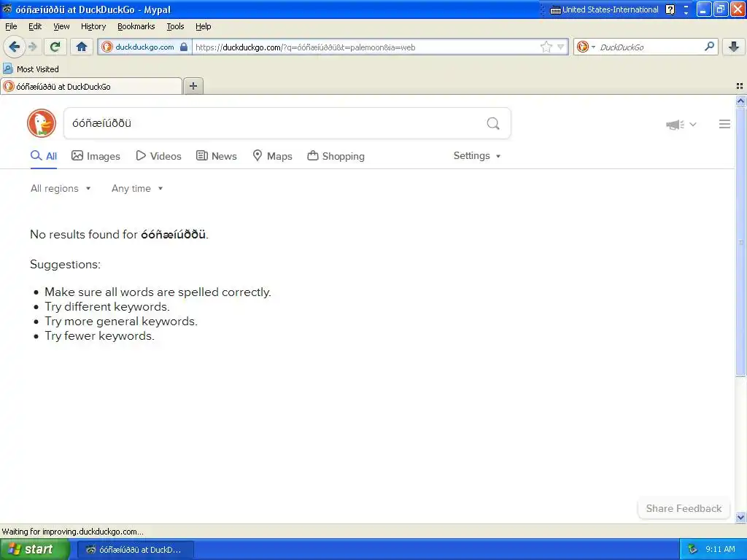
Task: Click the 'Waiting for improving.duckduckgo.com' status text
Action: click(72, 532)
